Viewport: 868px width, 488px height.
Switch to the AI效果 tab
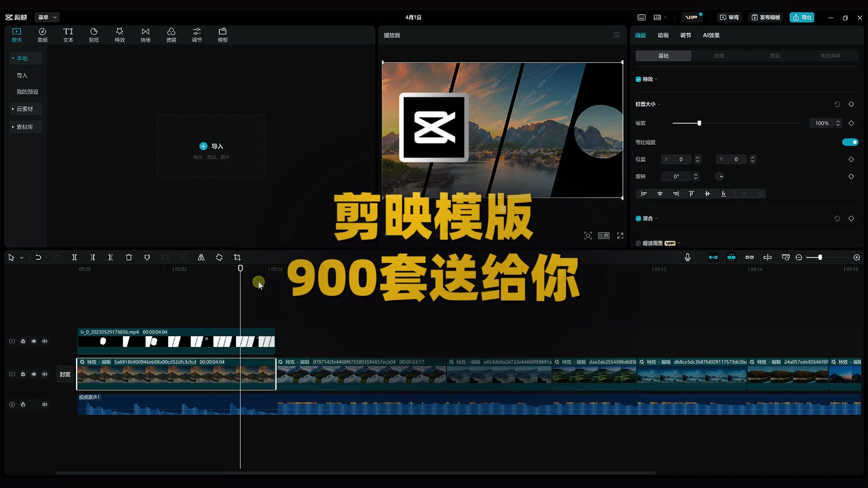(x=711, y=35)
